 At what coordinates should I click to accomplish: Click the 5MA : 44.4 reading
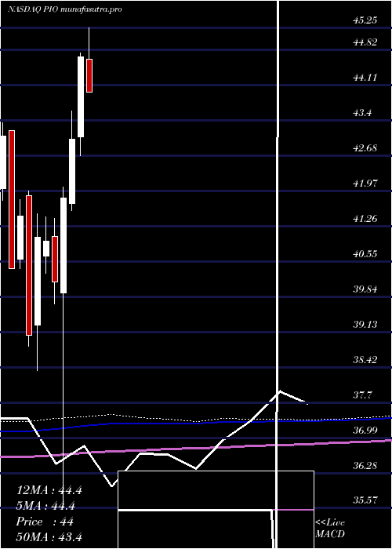pyautogui.click(x=45, y=506)
